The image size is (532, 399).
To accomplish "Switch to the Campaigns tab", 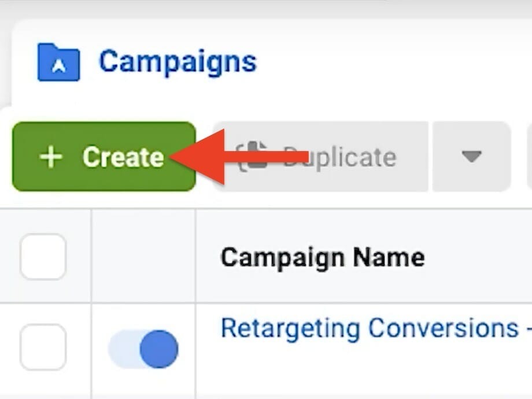I will pos(177,61).
